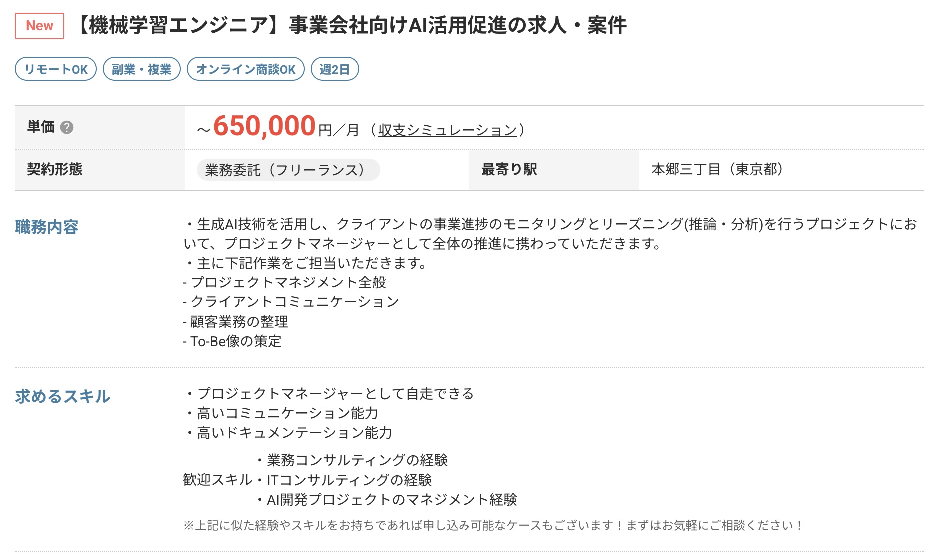The width and height of the screenshot is (936, 560).
Task: Click the 週2日 tag
Action: (335, 69)
